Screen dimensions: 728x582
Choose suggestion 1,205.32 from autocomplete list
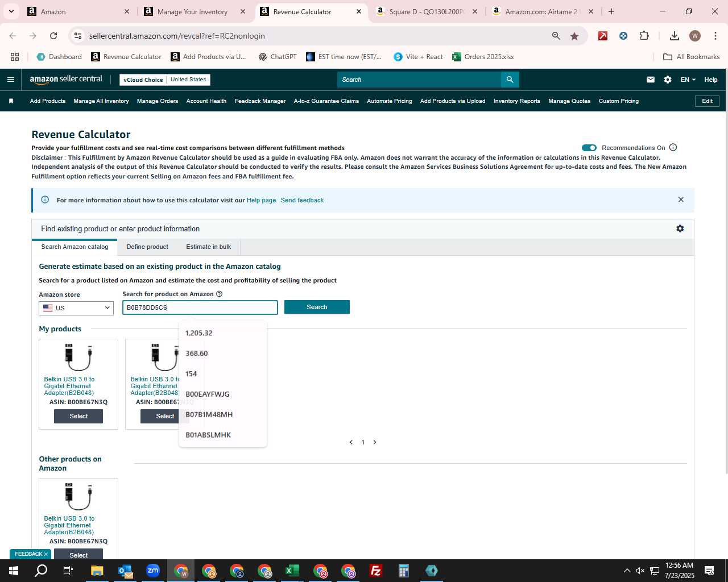[x=223, y=333]
